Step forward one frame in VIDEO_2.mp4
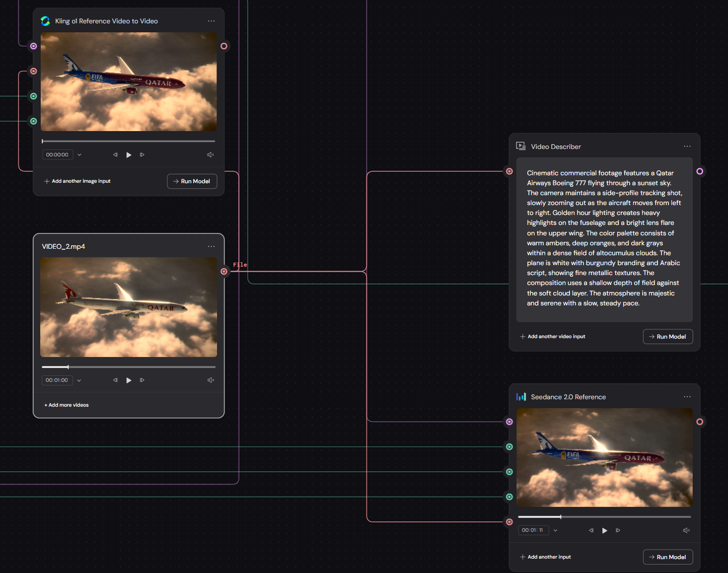 (142, 380)
